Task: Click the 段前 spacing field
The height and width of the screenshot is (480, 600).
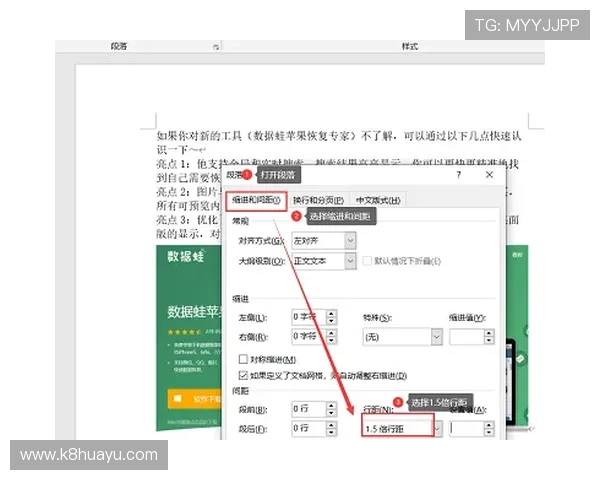Action: (x=309, y=409)
